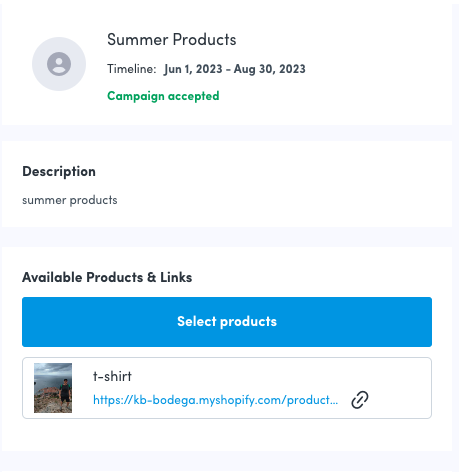Click the summer products description text
This screenshot has height=472, width=459.
(x=70, y=200)
